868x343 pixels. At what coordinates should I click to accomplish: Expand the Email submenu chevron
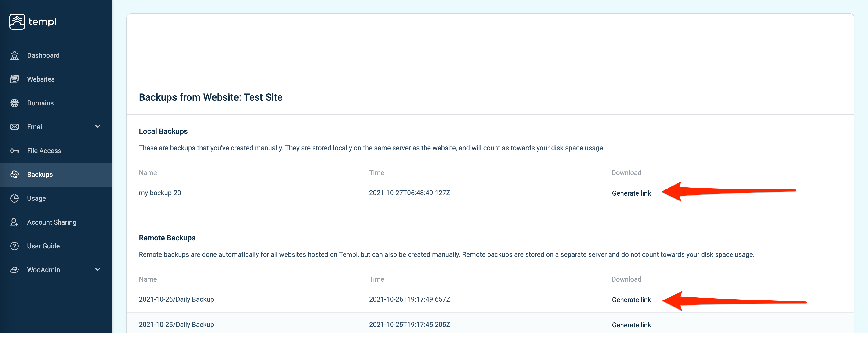(98, 127)
